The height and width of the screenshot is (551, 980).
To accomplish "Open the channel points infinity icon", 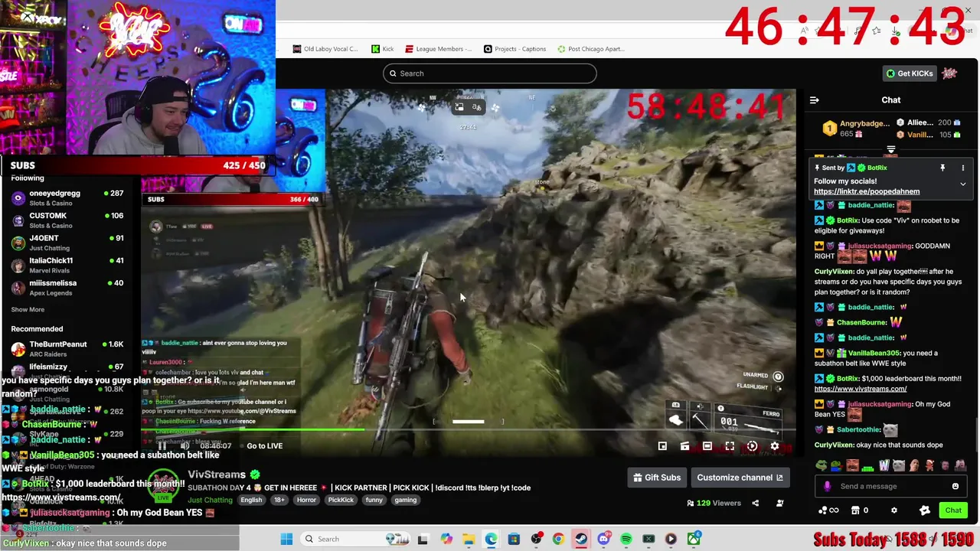I will tap(828, 510).
